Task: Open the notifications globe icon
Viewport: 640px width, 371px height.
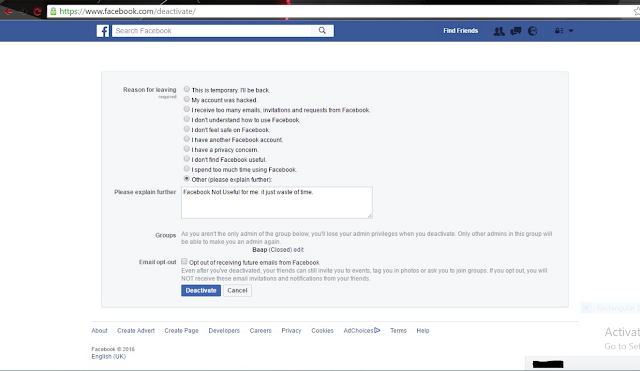Action: click(x=533, y=31)
